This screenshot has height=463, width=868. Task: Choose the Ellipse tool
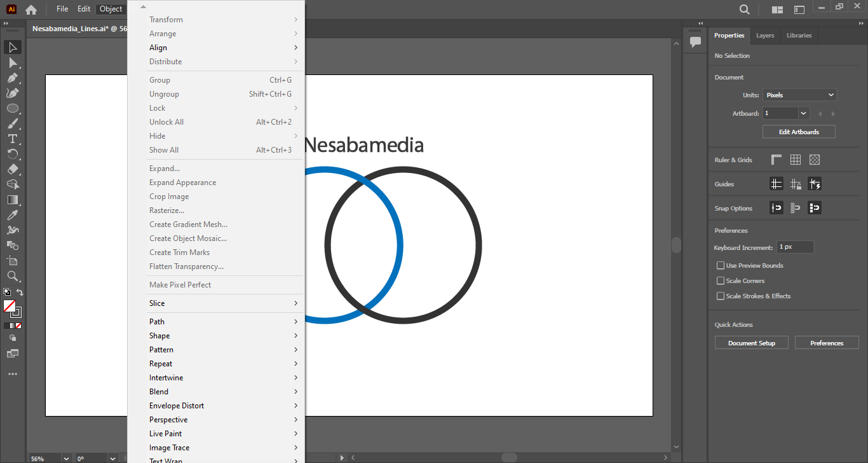pos(13,109)
